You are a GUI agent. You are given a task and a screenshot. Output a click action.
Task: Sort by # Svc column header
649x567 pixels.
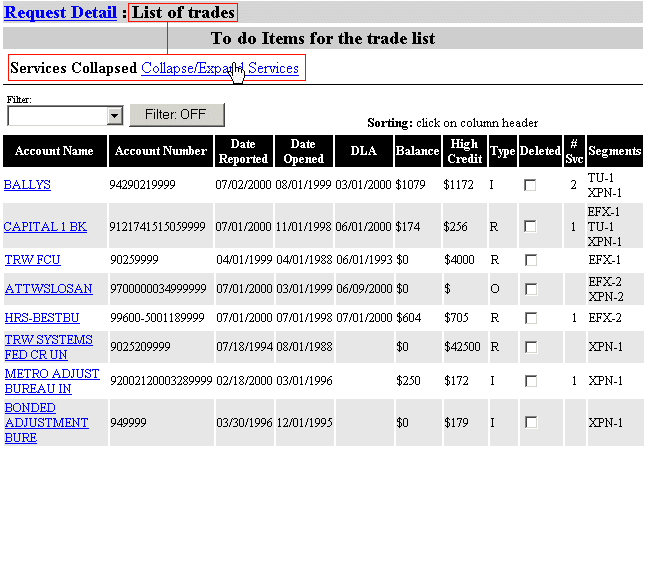pyautogui.click(x=574, y=151)
